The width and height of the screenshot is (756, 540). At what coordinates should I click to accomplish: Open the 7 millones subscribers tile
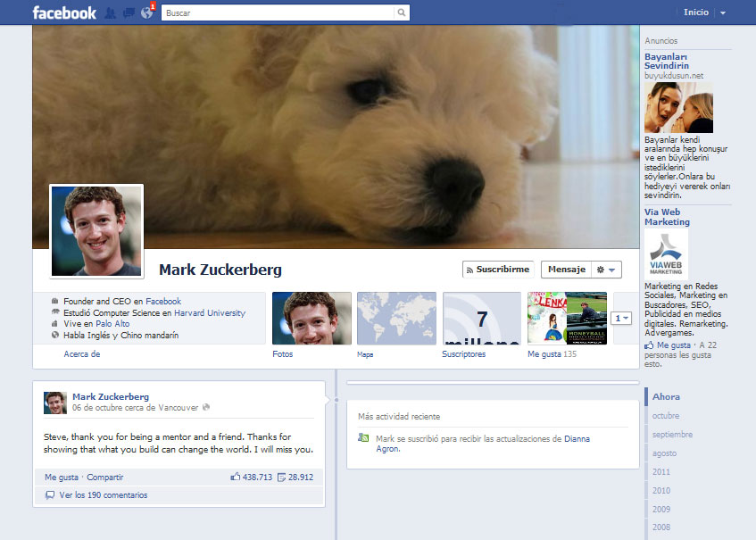pos(482,319)
